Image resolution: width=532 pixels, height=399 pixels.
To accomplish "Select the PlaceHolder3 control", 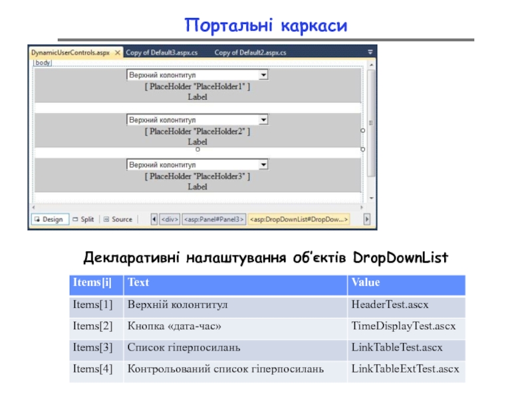I will click(198, 176).
